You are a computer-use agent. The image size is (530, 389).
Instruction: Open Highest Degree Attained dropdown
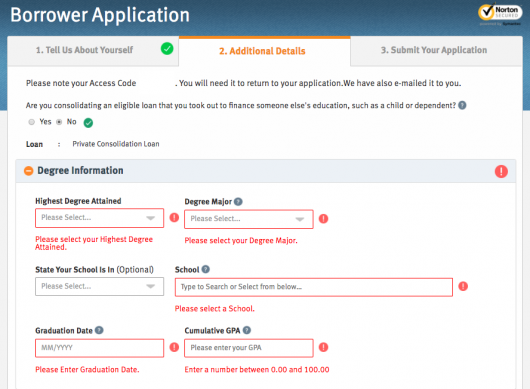click(x=99, y=218)
